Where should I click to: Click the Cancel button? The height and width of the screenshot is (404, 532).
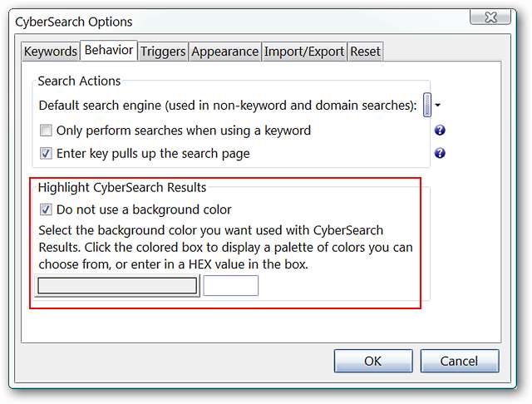pos(460,361)
